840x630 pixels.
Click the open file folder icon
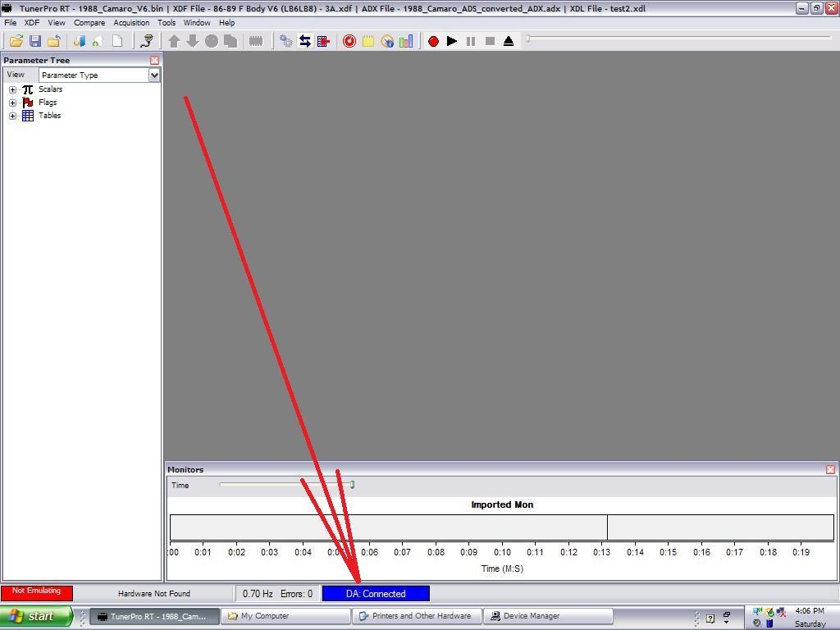(x=16, y=41)
